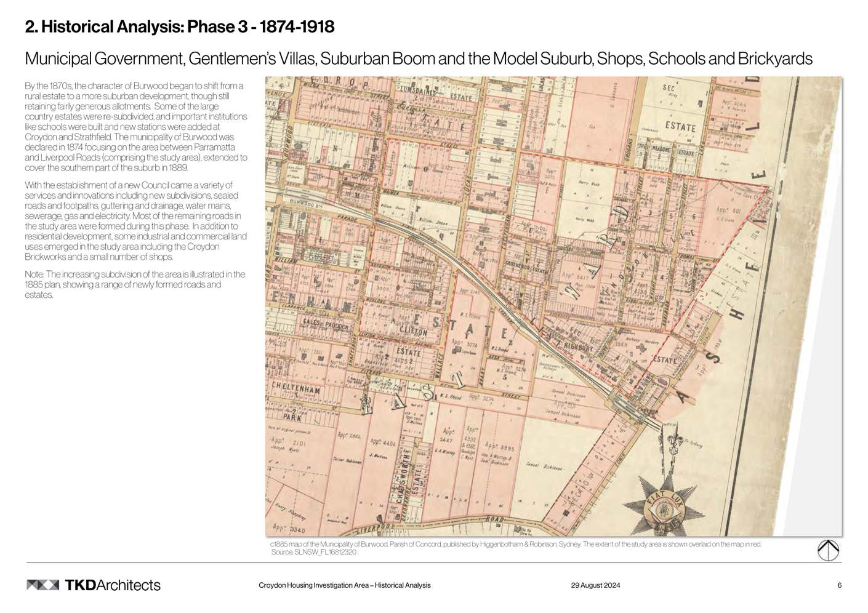868x613 pixels.
Task: Click the 'Gales Paddock' label on the map
Action: [325, 324]
